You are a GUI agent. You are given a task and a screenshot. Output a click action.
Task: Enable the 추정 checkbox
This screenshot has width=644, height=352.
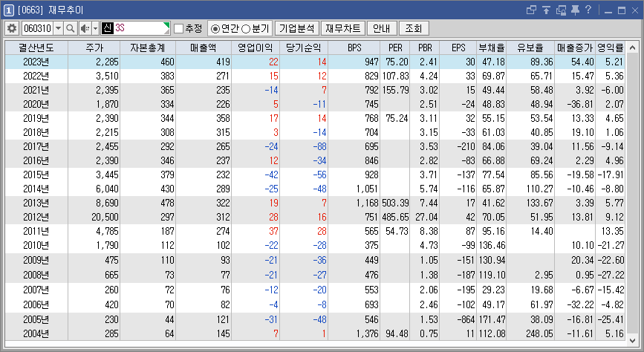[178, 28]
